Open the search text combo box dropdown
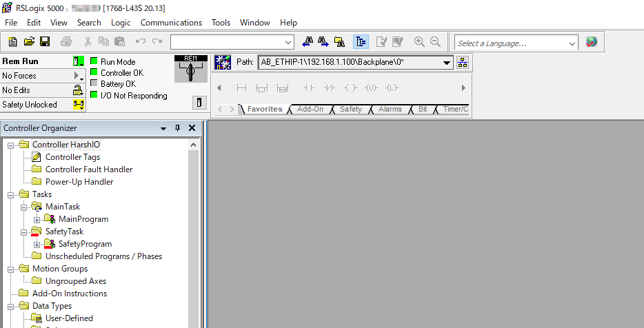The image size is (644, 328). point(288,42)
